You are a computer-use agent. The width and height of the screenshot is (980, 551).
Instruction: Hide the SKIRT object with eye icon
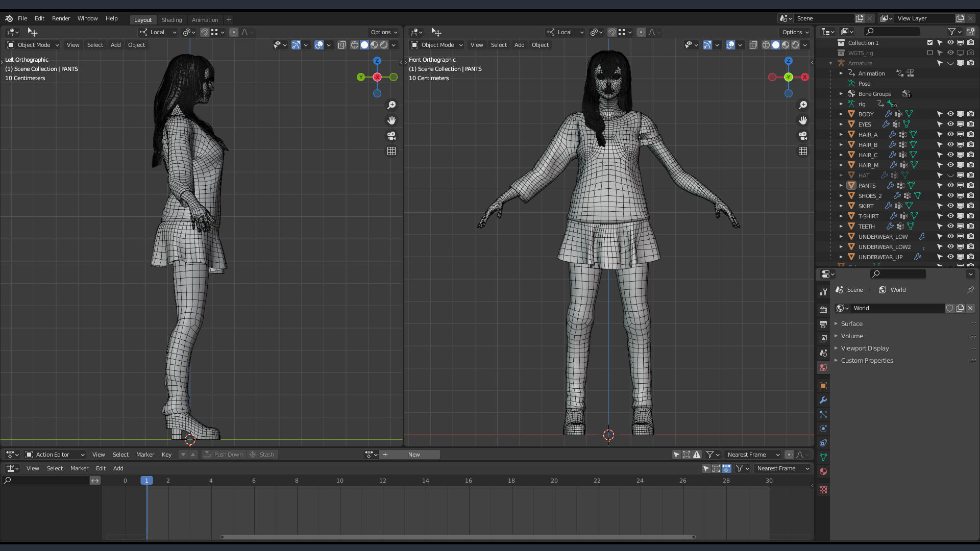click(x=950, y=206)
